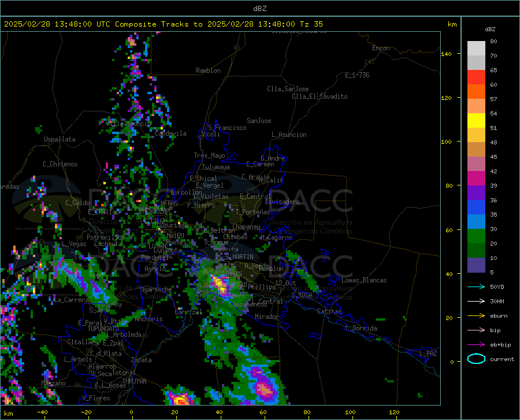
Task: Select the yellow 54 dBZ color swatch
Action: (476, 121)
